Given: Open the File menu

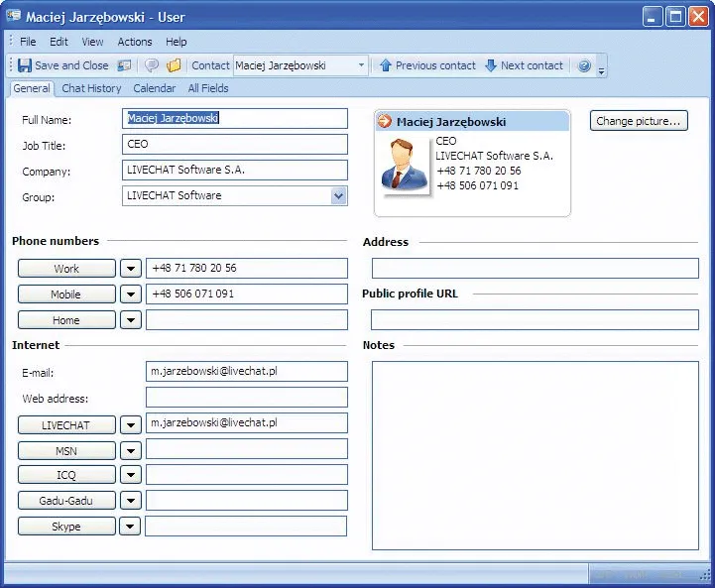Looking at the screenshot, I should pyautogui.click(x=28, y=42).
